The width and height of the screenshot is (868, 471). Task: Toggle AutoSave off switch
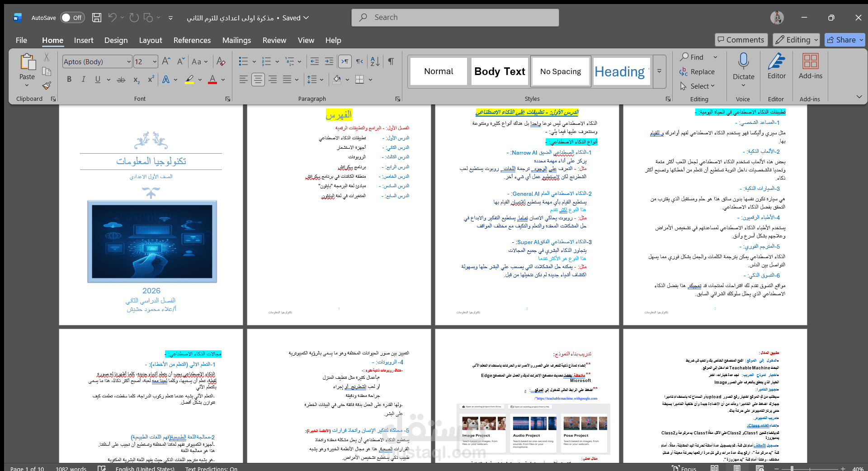coord(71,18)
